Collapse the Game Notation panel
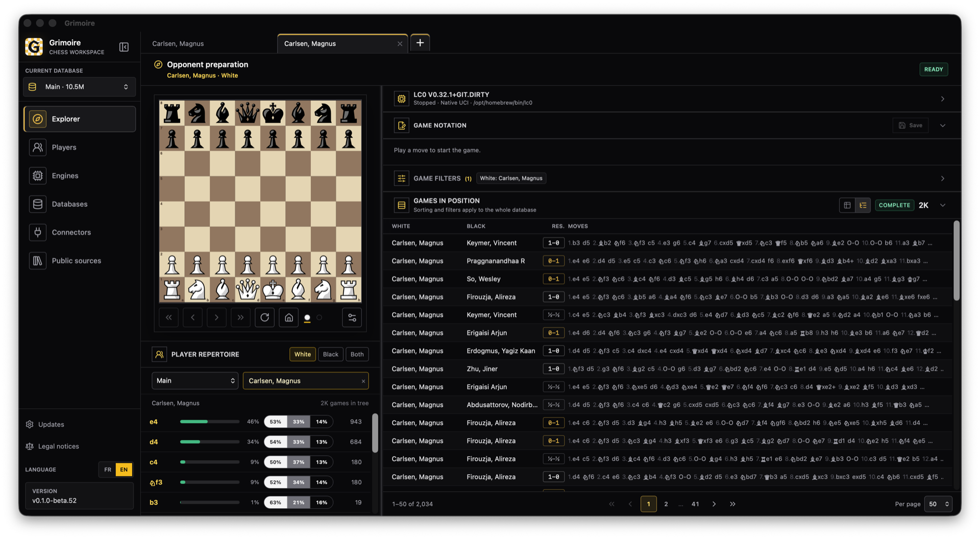The image size is (980, 539). click(943, 125)
